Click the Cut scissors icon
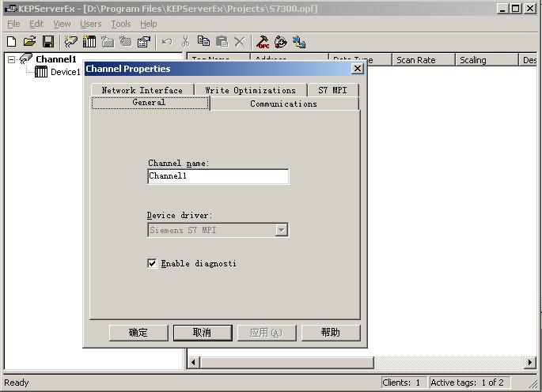 point(186,42)
